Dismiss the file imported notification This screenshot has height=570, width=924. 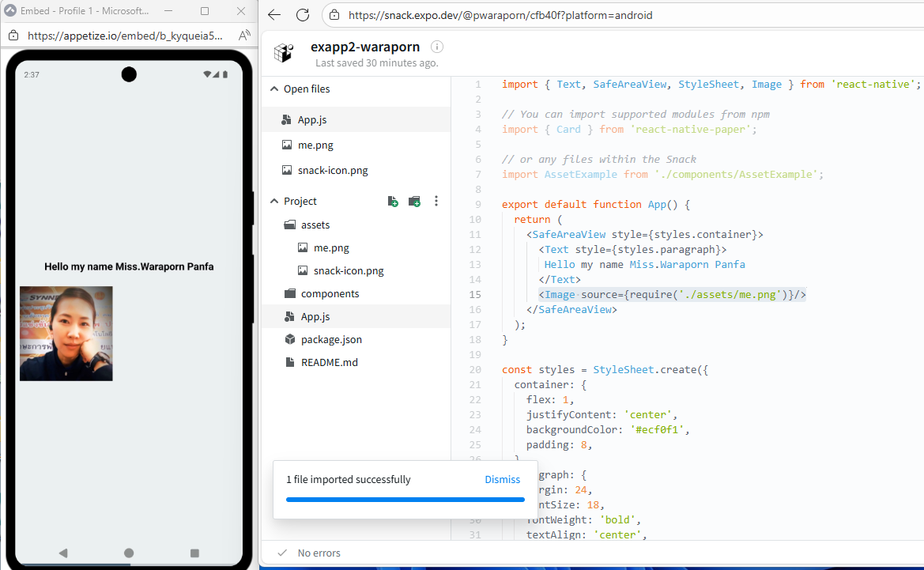point(502,480)
